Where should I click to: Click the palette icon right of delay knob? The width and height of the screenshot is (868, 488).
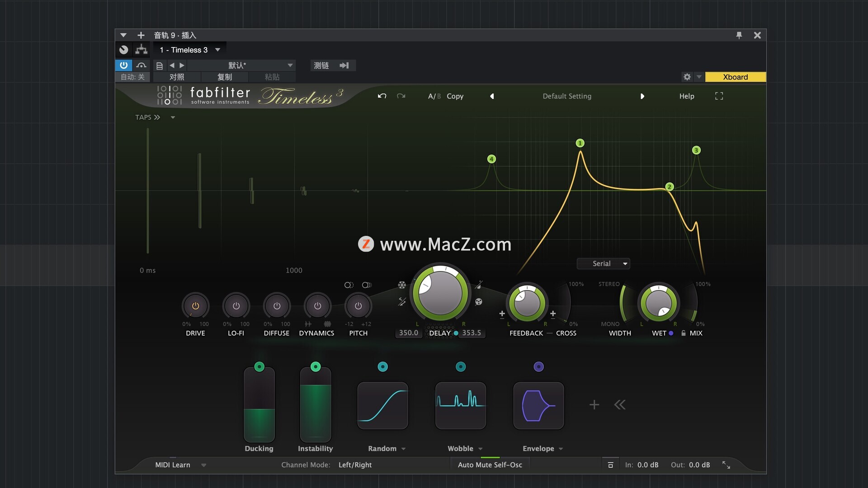[x=479, y=301]
